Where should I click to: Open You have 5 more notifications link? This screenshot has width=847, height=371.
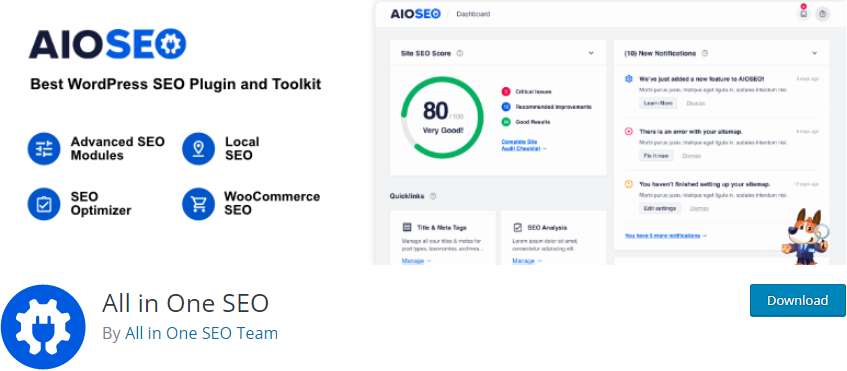666,235
